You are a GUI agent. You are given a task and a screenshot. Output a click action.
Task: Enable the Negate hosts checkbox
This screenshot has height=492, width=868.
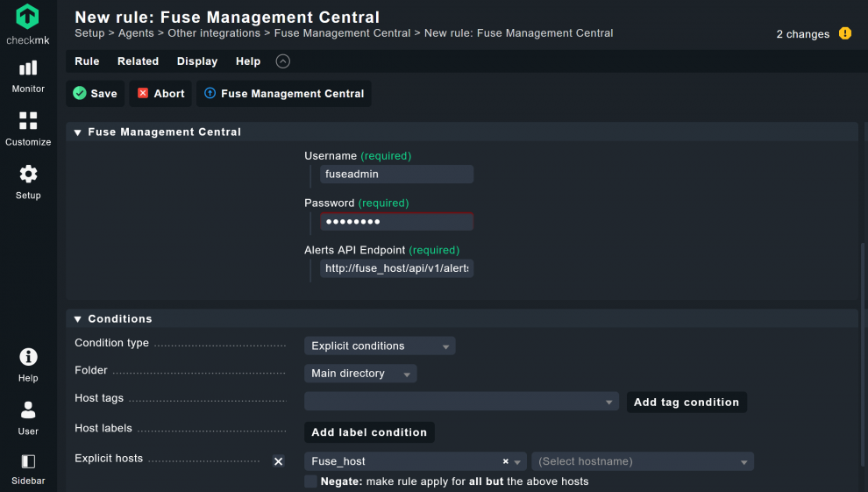click(311, 481)
